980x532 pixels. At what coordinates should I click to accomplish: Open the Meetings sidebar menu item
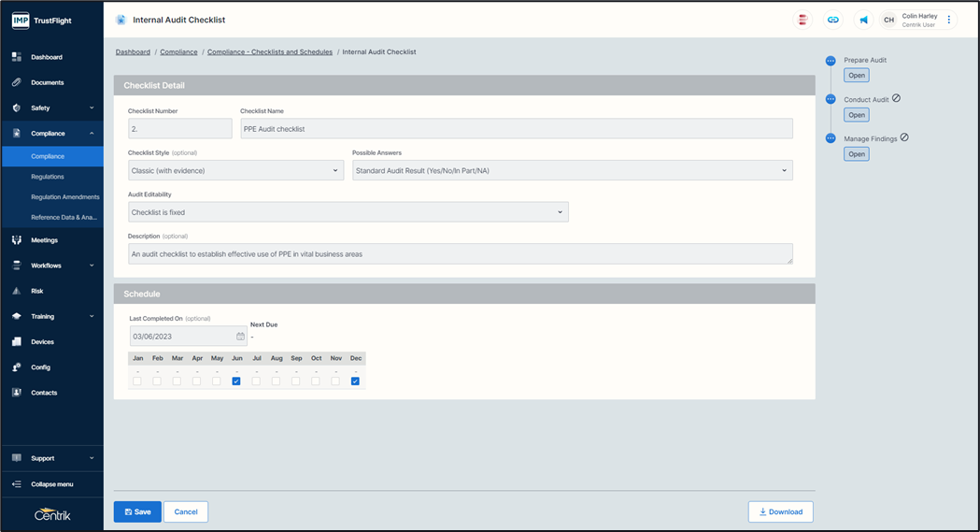point(44,240)
